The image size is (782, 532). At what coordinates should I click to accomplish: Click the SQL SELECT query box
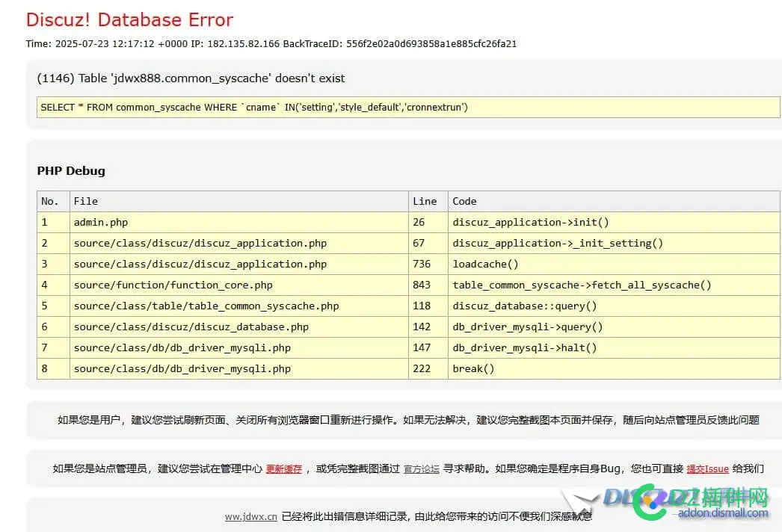coord(407,108)
